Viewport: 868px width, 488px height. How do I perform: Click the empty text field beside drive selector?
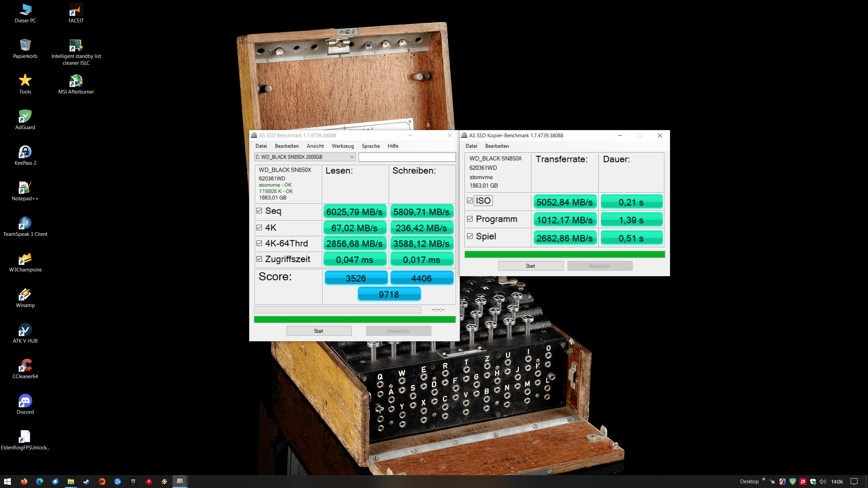click(407, 157)
